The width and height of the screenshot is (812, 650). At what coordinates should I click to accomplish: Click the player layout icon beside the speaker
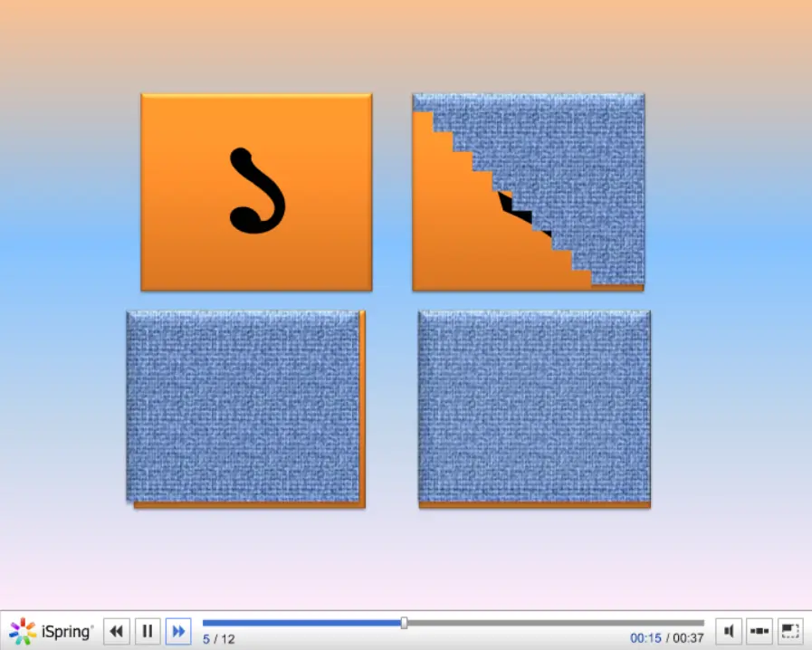pos(759,631)
